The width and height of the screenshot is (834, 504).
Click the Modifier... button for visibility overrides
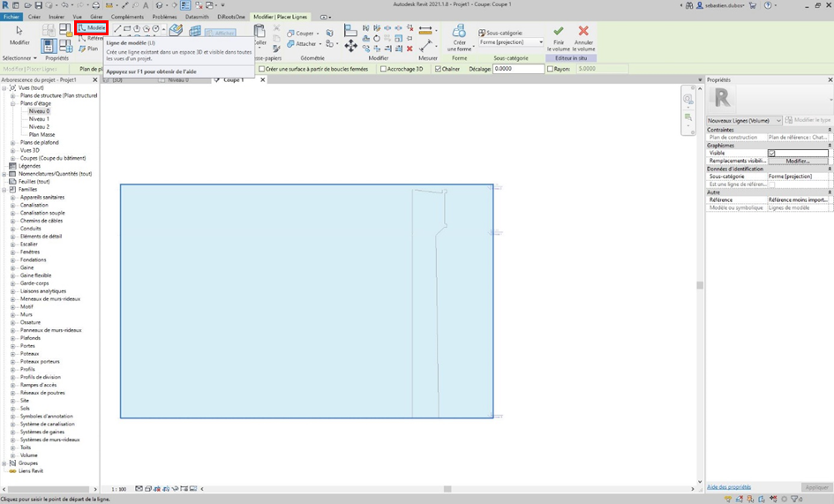(x=797, y=161)
